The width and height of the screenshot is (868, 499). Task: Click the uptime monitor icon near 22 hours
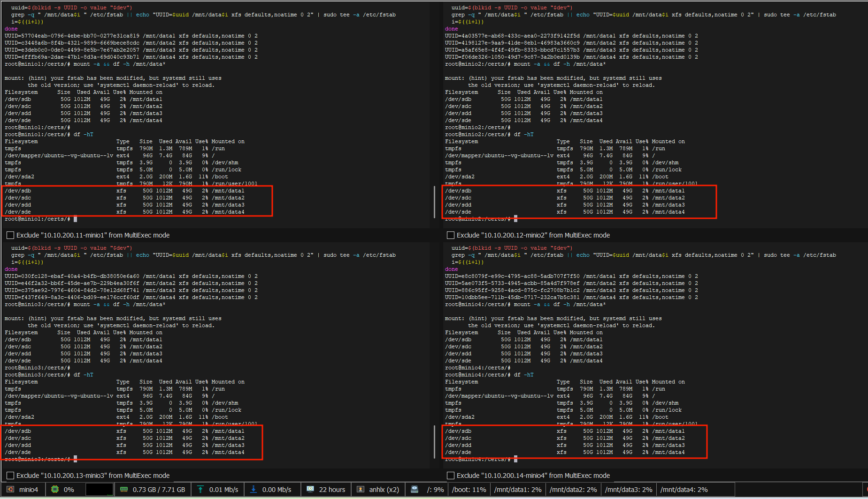coord(310,489)
